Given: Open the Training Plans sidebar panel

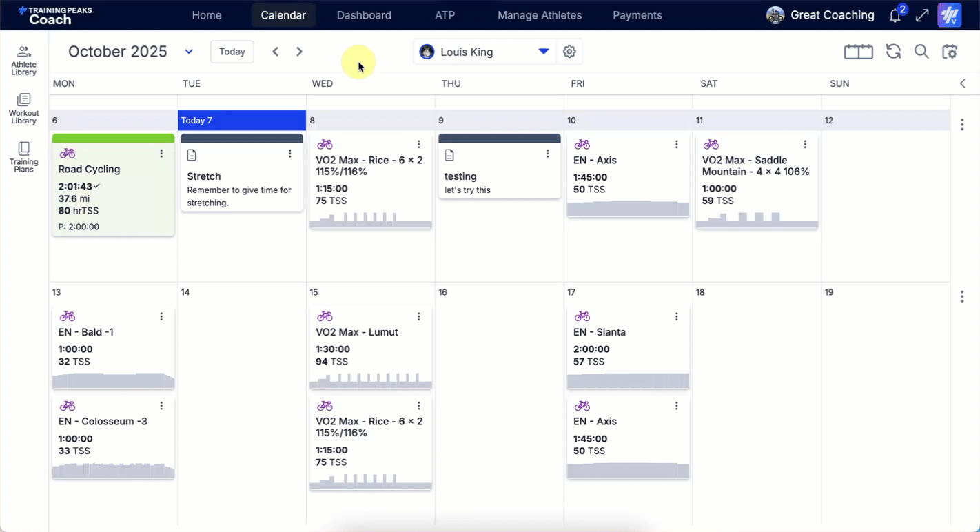Looking at the screenshot, I should click(23, 157).
